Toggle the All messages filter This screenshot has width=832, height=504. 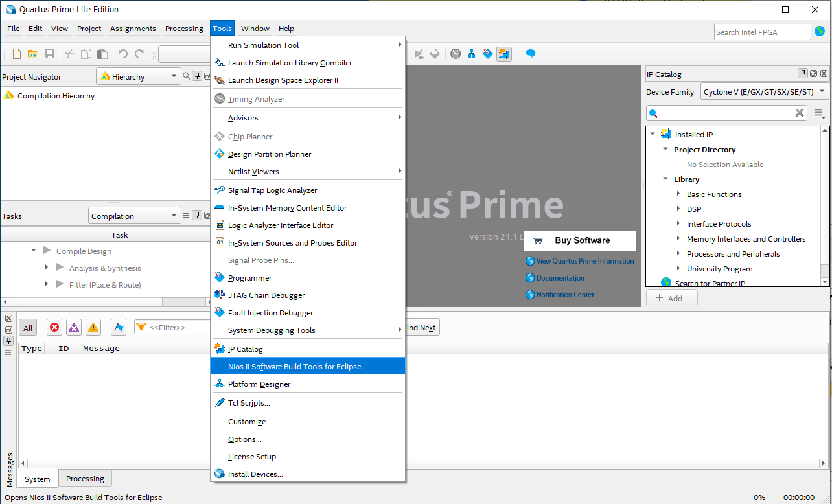(28, 328)
